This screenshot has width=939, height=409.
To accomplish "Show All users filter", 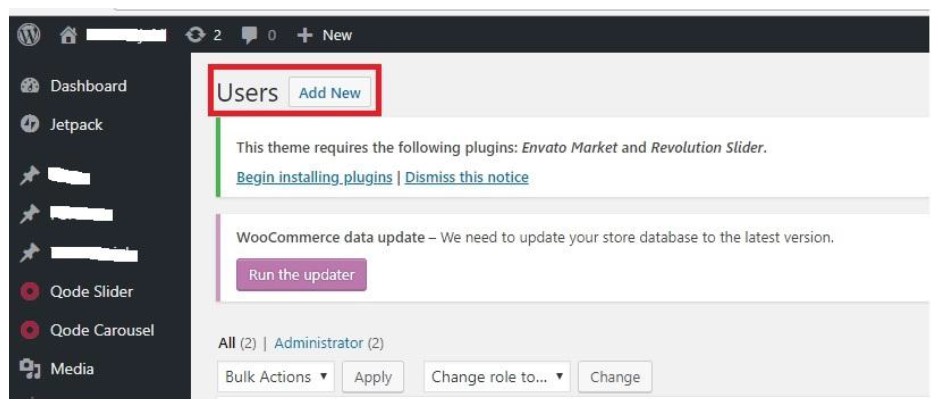I will click(x=227, y=343).
